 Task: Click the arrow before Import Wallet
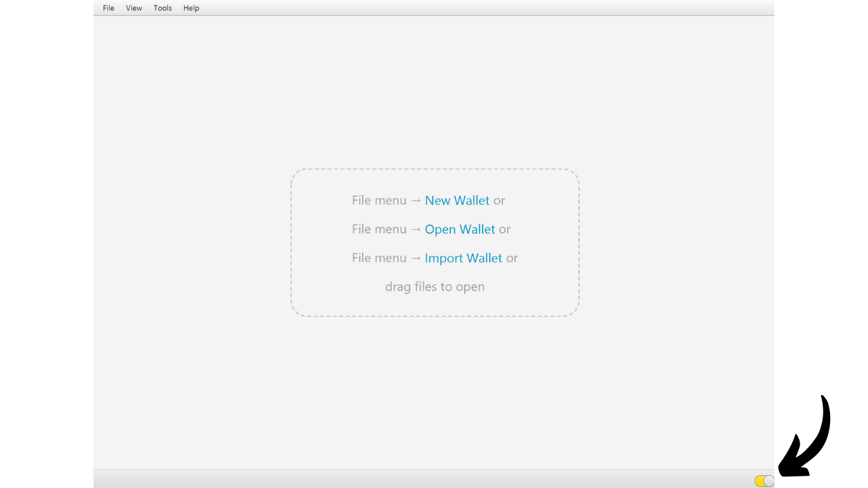(x=416, y=258)
